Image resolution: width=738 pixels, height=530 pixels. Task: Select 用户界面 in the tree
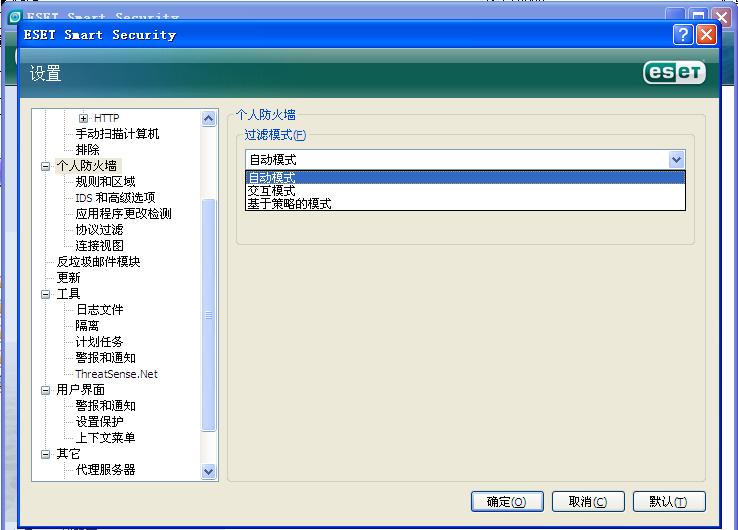pos(80,390)
